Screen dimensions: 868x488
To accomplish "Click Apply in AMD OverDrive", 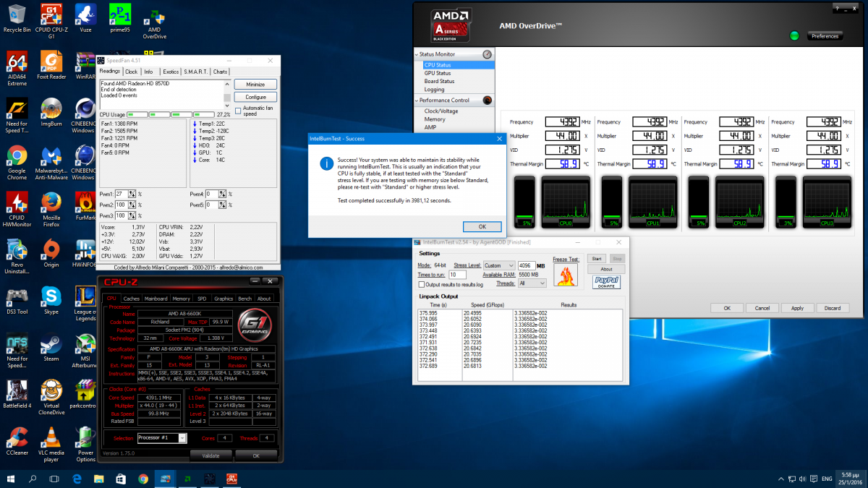I will [x=797, y=308].
